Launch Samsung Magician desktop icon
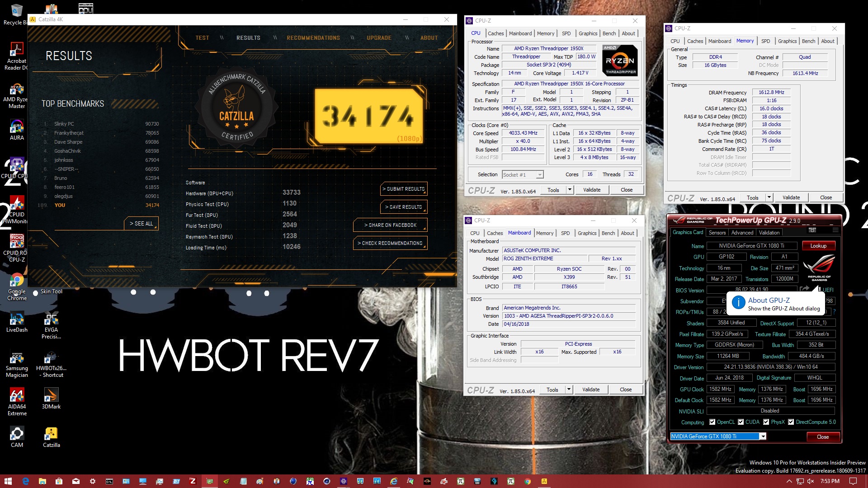The image size is (868, 488). pos(17,365)
